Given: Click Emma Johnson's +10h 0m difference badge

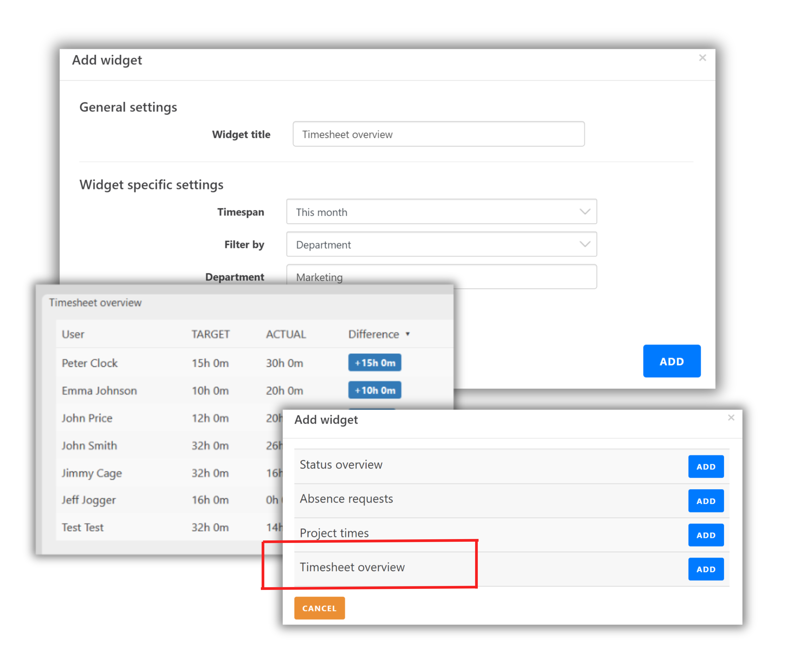Looking at the screenshot, I should point(375,390).
